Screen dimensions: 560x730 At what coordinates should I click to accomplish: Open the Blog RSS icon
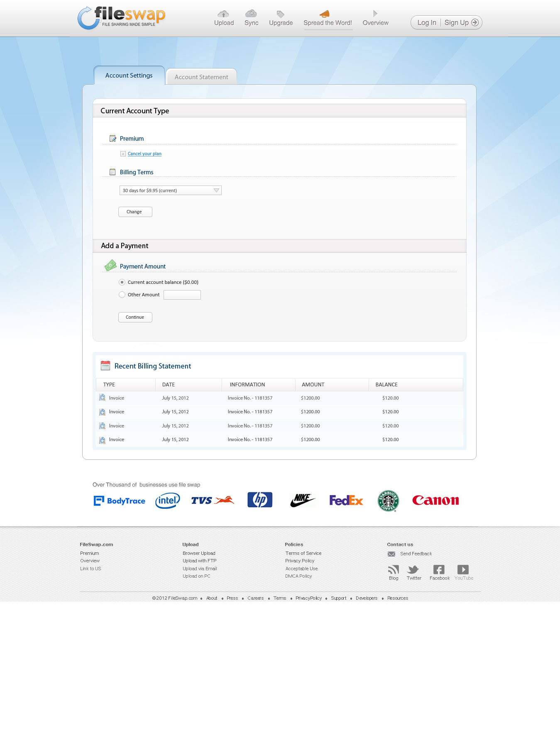[393, 569]
